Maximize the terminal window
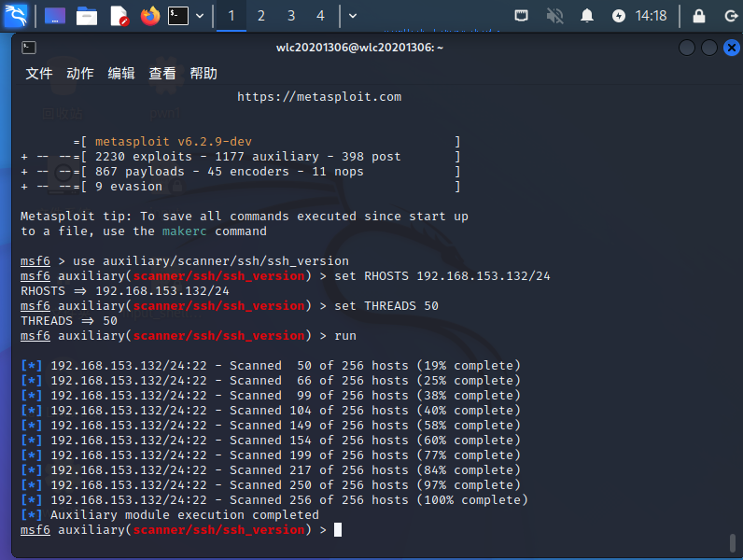 (708, 48)
